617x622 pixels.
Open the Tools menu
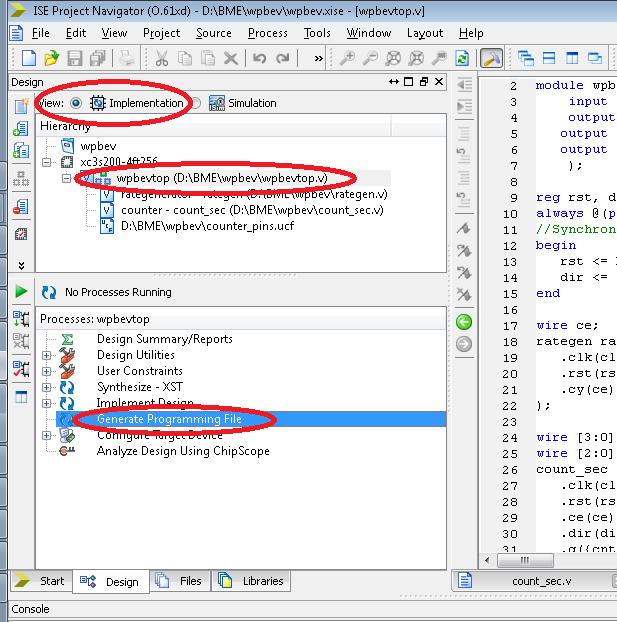click(317, 33)
